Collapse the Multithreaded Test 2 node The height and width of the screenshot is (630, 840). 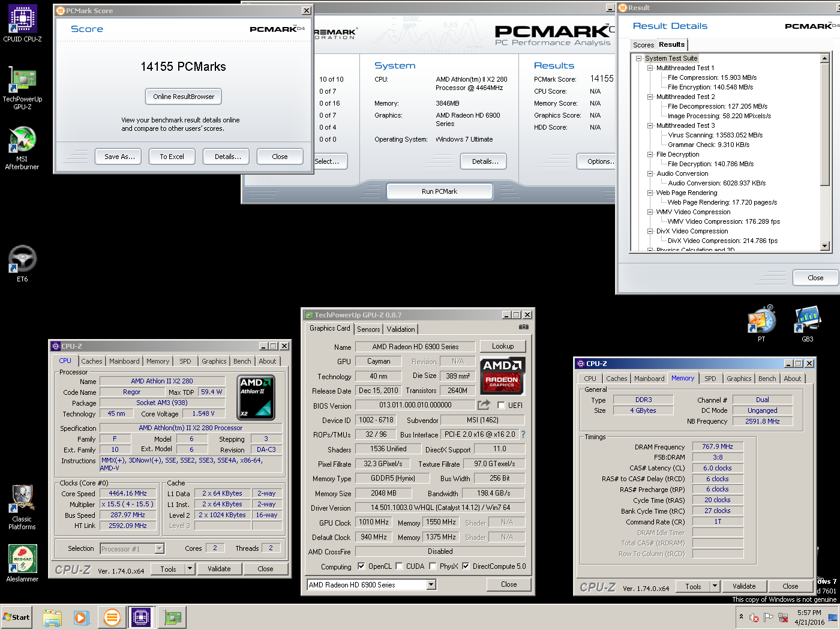point(650,97)
